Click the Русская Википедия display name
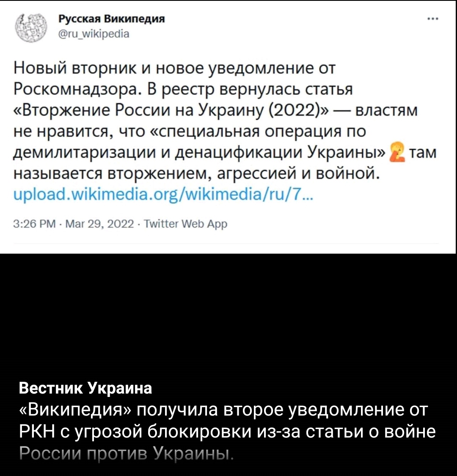The image size is (457, 476). [112, 19]
